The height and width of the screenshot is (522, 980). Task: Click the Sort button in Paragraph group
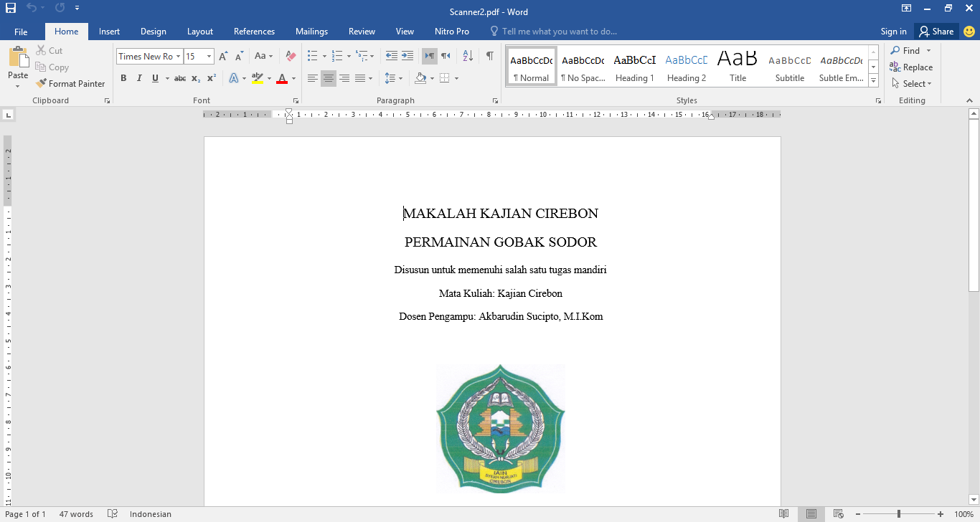[467, 56]
